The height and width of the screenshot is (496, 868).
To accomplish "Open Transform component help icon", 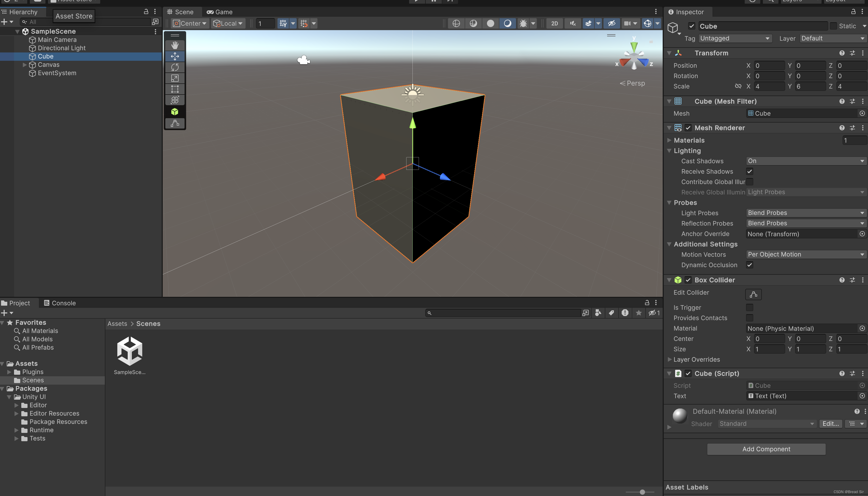I will [842, 53].
